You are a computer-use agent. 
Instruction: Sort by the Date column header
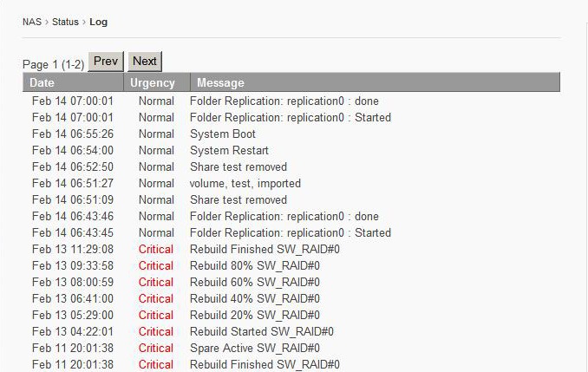42,83
